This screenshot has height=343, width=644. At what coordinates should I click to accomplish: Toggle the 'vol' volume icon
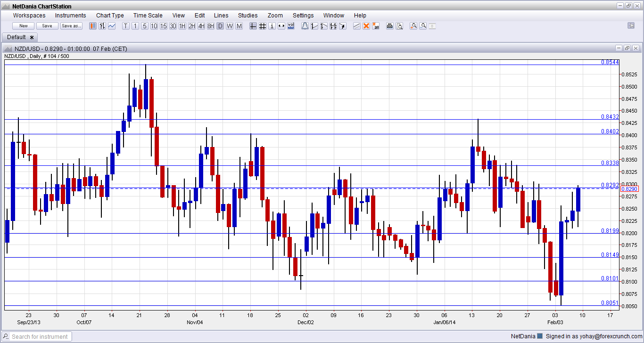(x=291, y=26)
